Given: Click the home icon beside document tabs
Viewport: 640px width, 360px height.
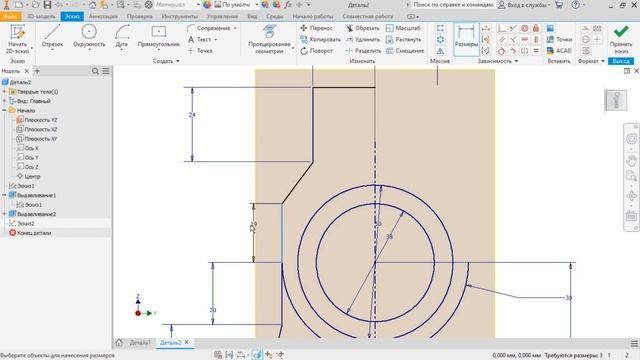Looking at the screenshot, I should click(x=119, y=342).
